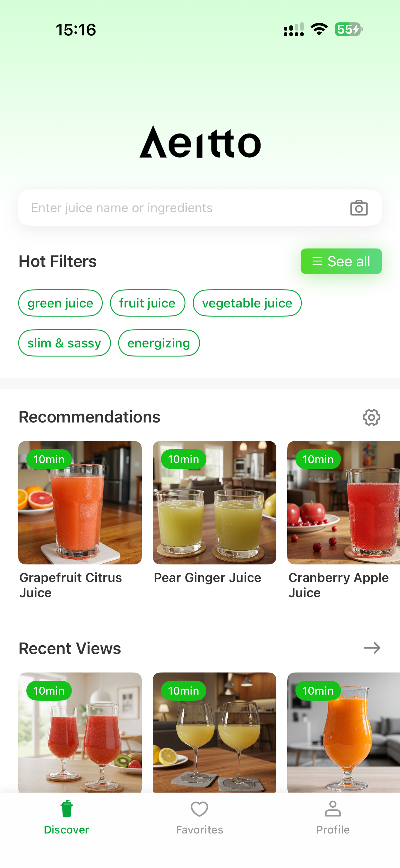The image size is (400, 868).
Task: Select the energizing filter chip
Action: click(x=159, y=343)
